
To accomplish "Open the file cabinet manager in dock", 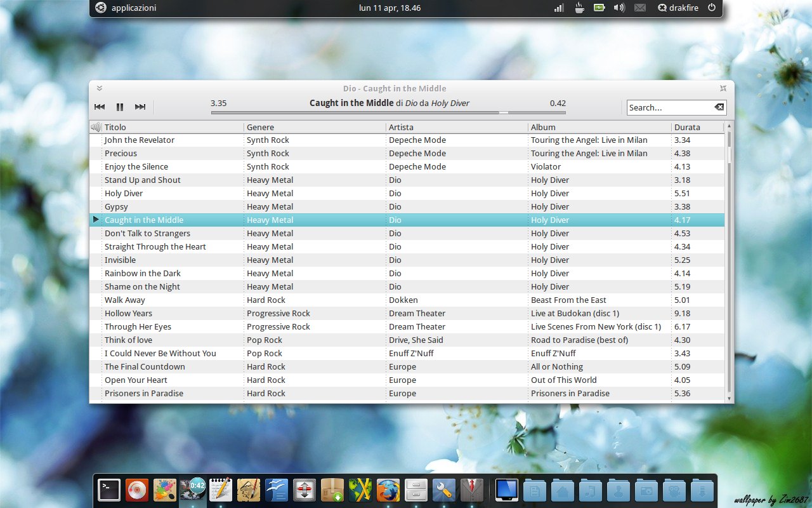I will pyautogui.click(x=416, y=490).
